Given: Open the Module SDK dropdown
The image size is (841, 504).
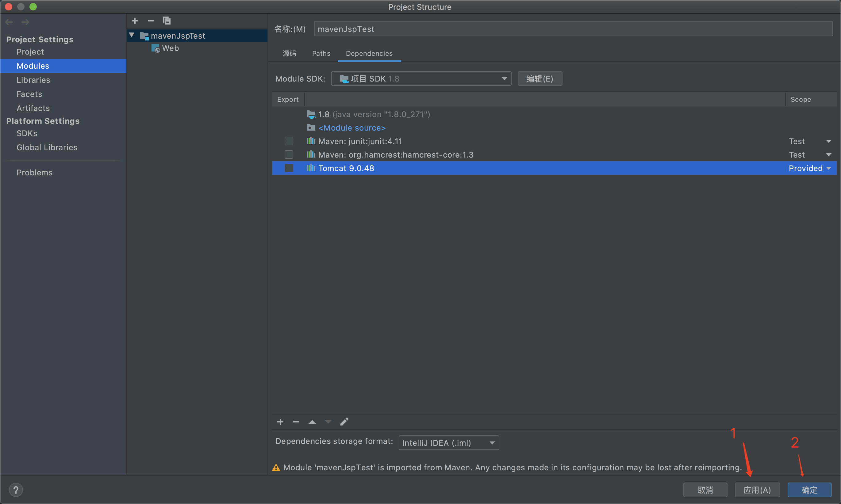Looking at the screenshot, I should (x=421, y=79).
